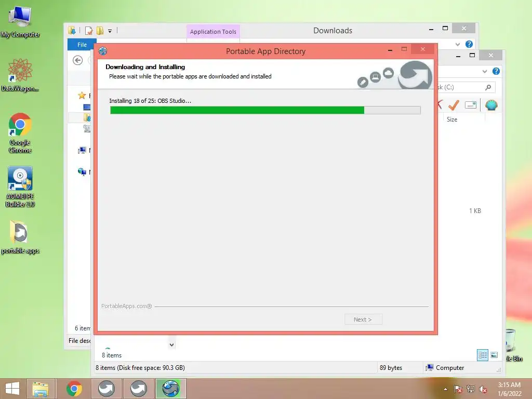532x399 pixels.
Task: Select the active Portable App Directory taskbar item
Action: click(x=170, y=389)
